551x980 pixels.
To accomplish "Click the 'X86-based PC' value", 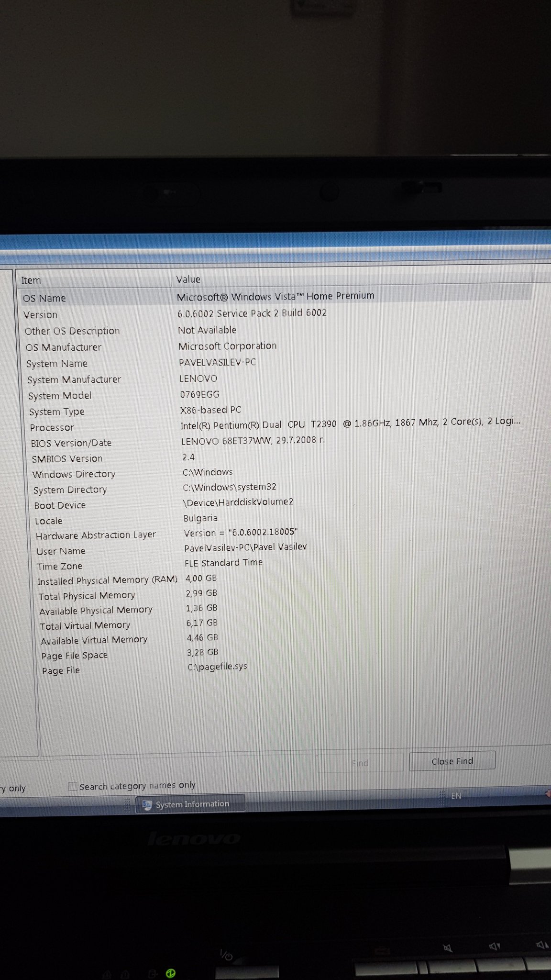I will pyautogui.click(x=210, y=410).
